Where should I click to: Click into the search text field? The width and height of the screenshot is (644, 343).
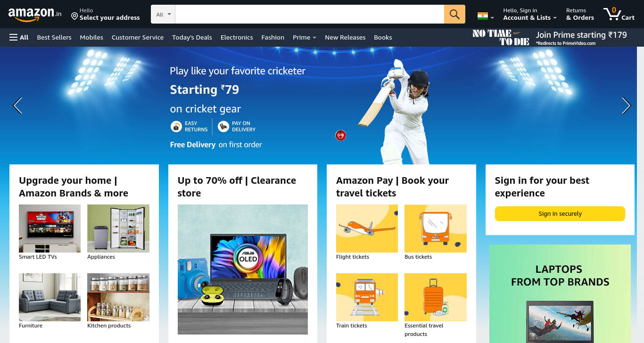[310, 14]
